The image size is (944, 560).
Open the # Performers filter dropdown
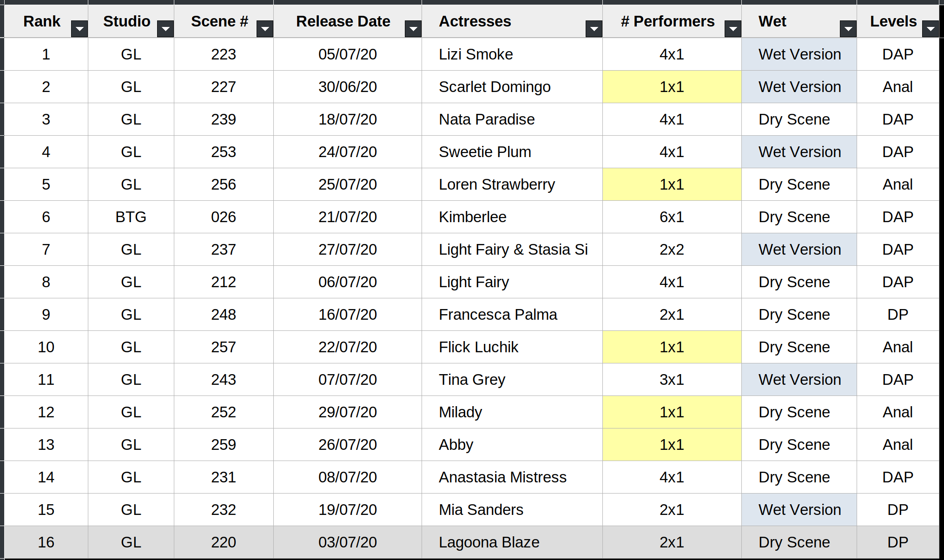pyautogui.click(x=733, y=29)
